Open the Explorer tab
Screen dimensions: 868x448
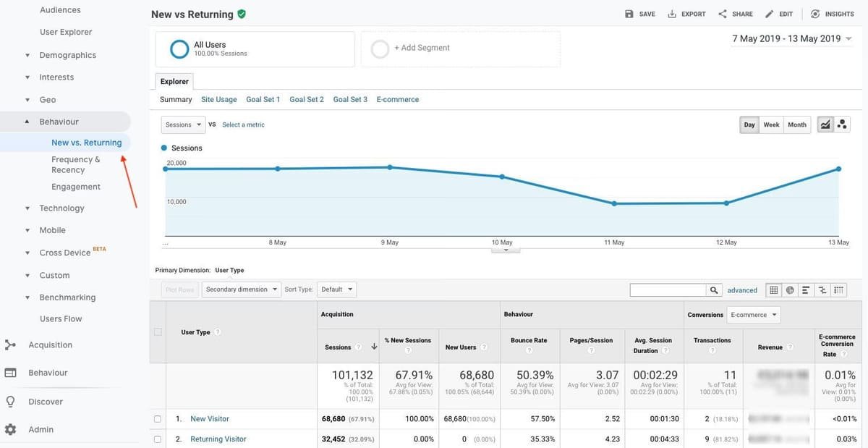pyautogui.click(x=174, y=82)
